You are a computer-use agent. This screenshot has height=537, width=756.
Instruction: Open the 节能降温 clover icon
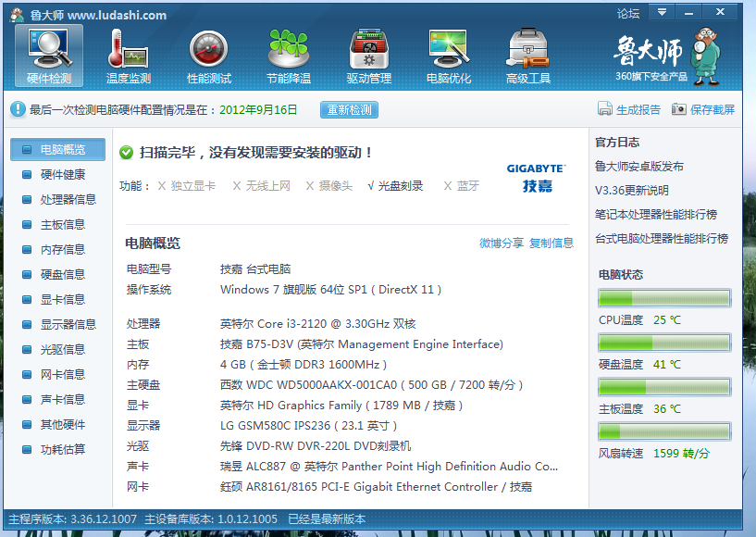coord(289,56)
